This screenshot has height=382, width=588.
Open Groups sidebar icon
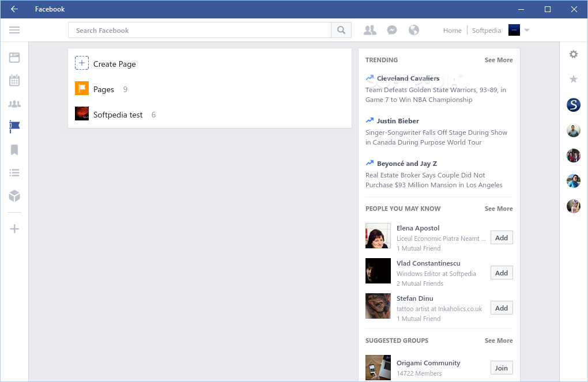coord(14,104)
